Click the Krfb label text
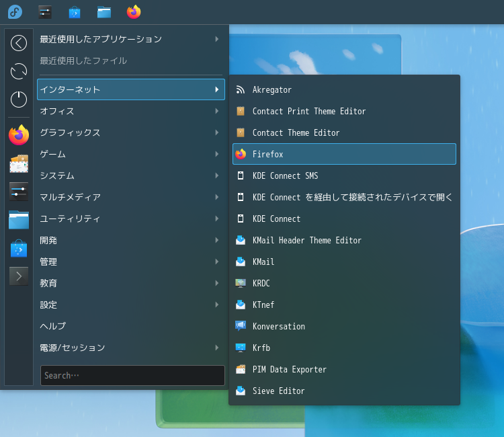This screenshot has height=437, width=504. (x=261, y=348)
